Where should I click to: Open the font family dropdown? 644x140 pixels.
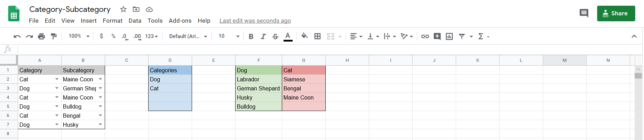point(188,36)
